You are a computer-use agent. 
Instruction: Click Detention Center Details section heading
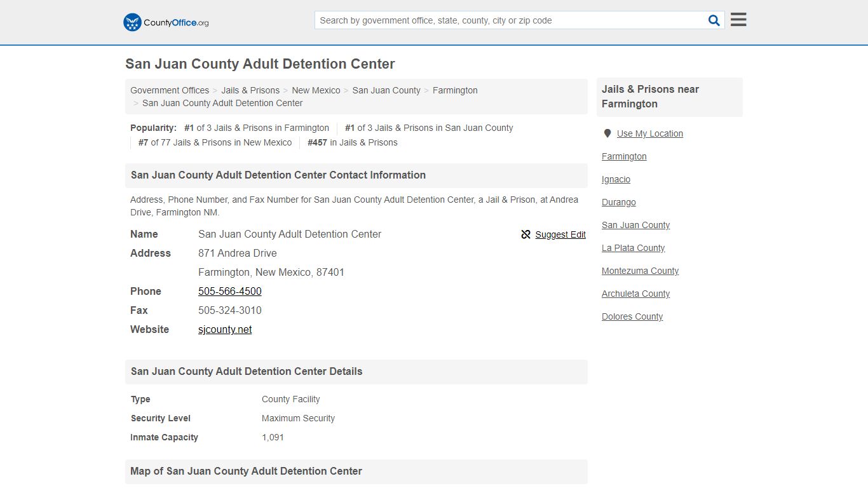point(247,371)
